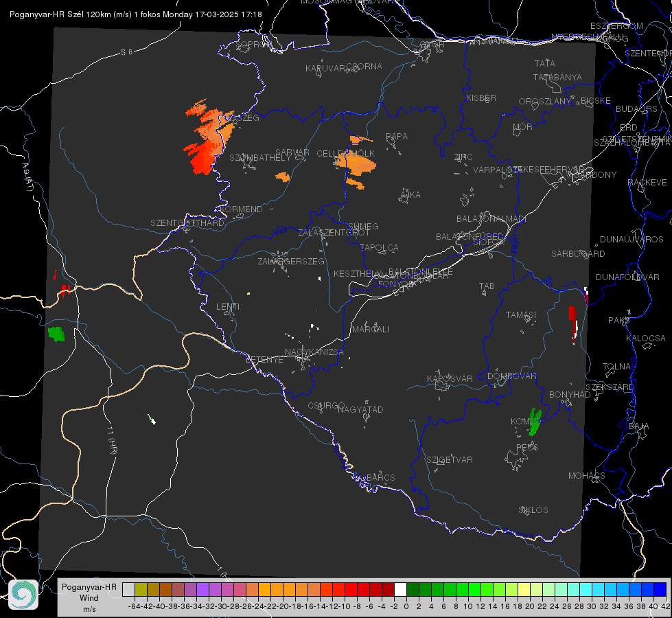
Task: Click the SZIGETVAR city label
Action: click(449, 460)
